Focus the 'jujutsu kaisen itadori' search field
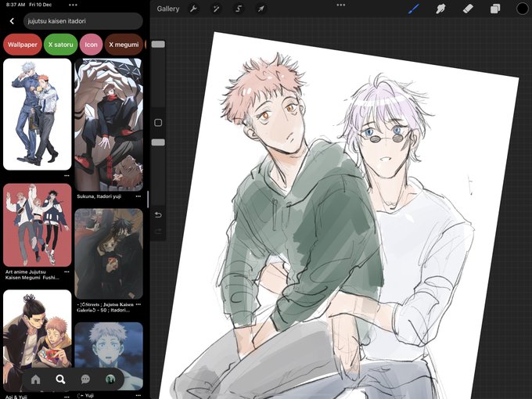 [x=83, y=21]
